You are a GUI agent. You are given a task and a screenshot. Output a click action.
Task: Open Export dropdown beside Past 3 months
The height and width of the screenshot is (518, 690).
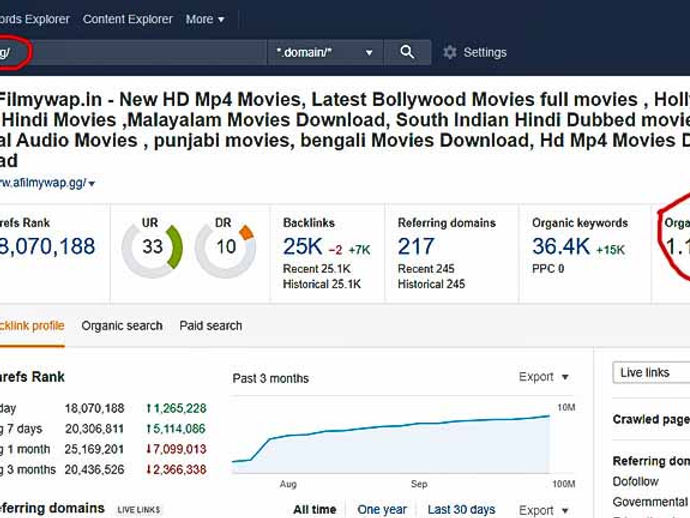[x=544, y=377]
